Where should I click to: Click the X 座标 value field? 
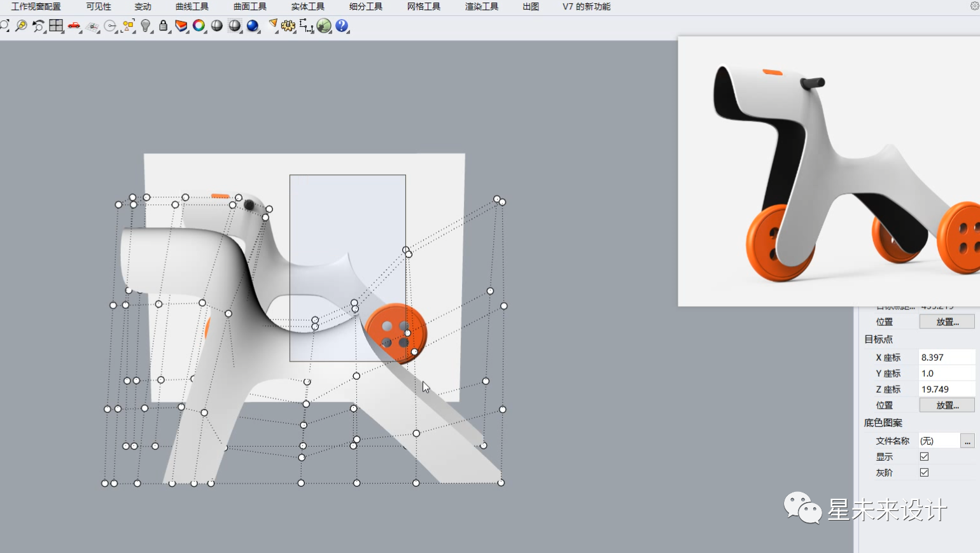tap(946, 358)
